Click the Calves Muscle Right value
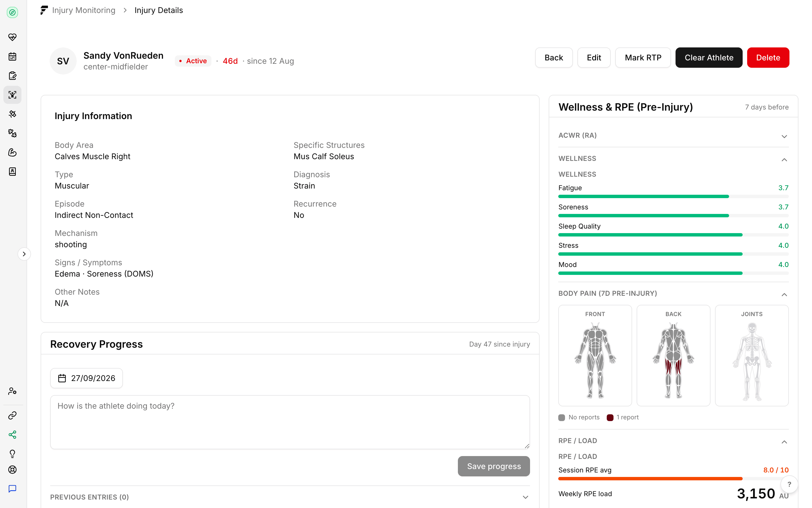Viewport: 812px width, 508px height. point(92,157)
